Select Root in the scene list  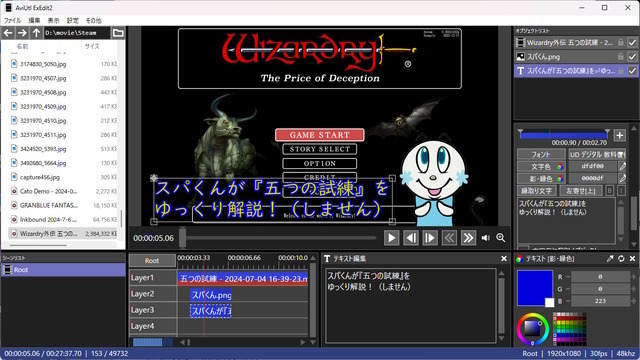(63, 270)
